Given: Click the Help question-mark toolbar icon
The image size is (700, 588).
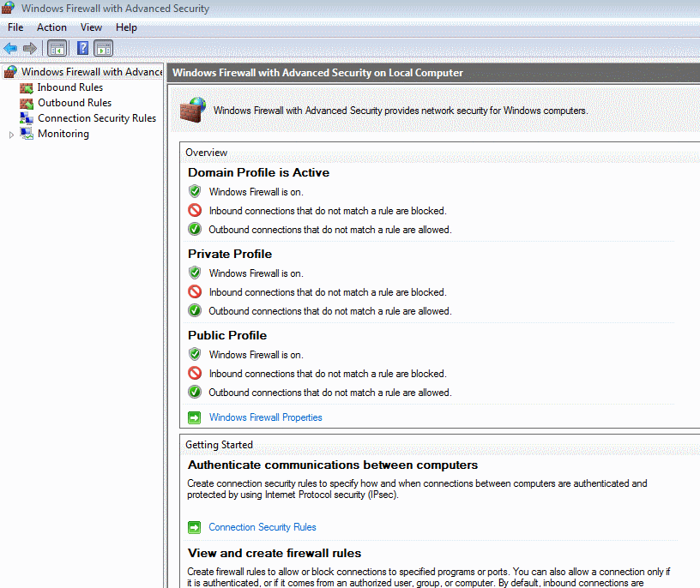Looking at the screenshot, I should tap(81, 48).
